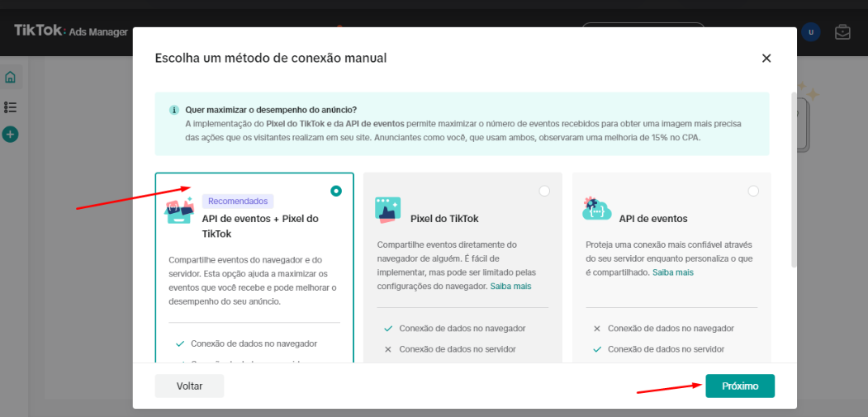868x417 pixels.
Task: Click the Próximo button
Action: (x=740, y=386)
